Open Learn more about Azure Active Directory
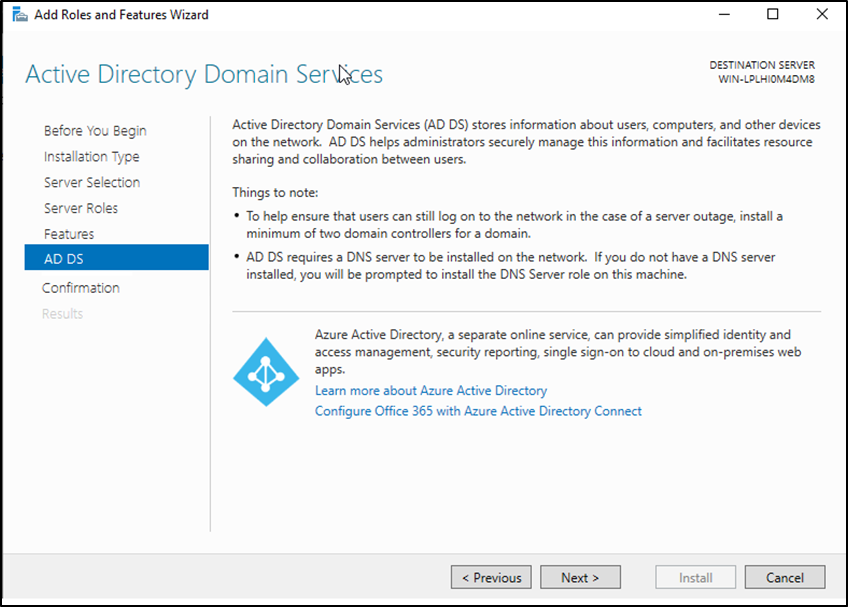This screenshot has width=848, height=607. [x=431, y=391]
